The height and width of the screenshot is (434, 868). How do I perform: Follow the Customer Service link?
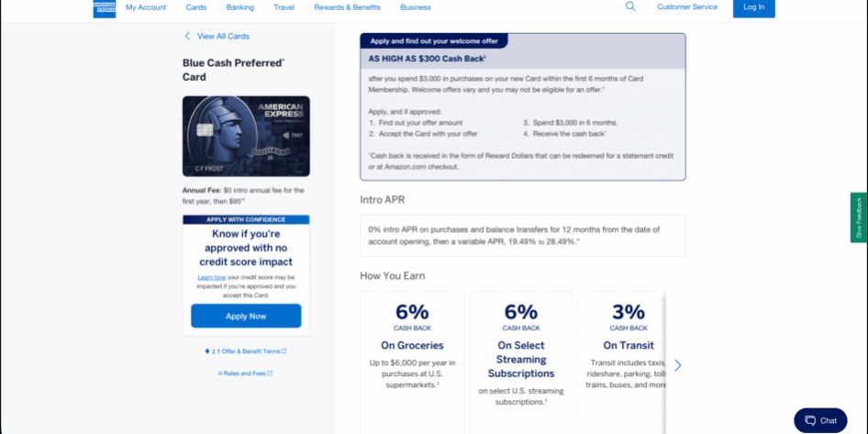click(687, 7)
